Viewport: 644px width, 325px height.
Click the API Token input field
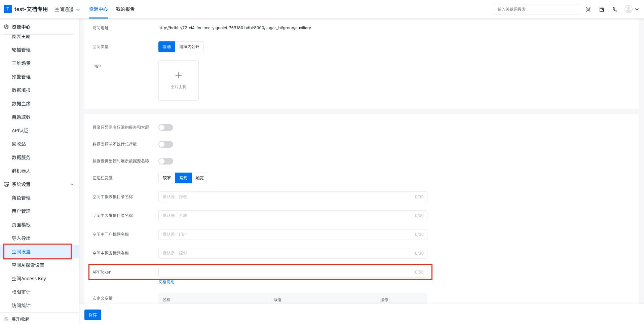[x=293, y=272]
